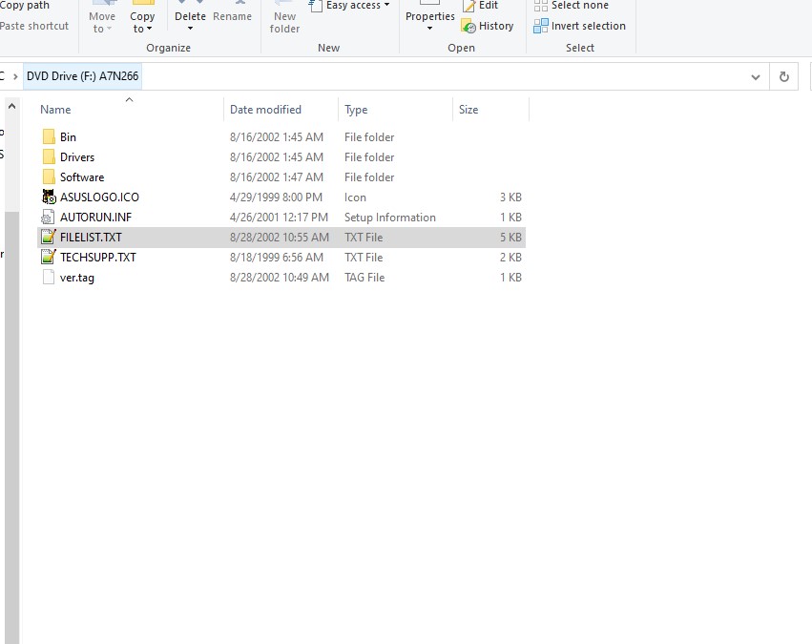Sort files by Size column header
The image size is (812, 644).
(468, 110)
